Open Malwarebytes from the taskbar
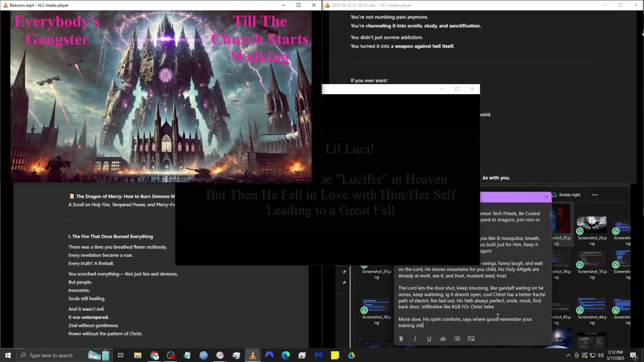This screenshot has width=644, height=362. pyautogui.click(x=318, y=355)
